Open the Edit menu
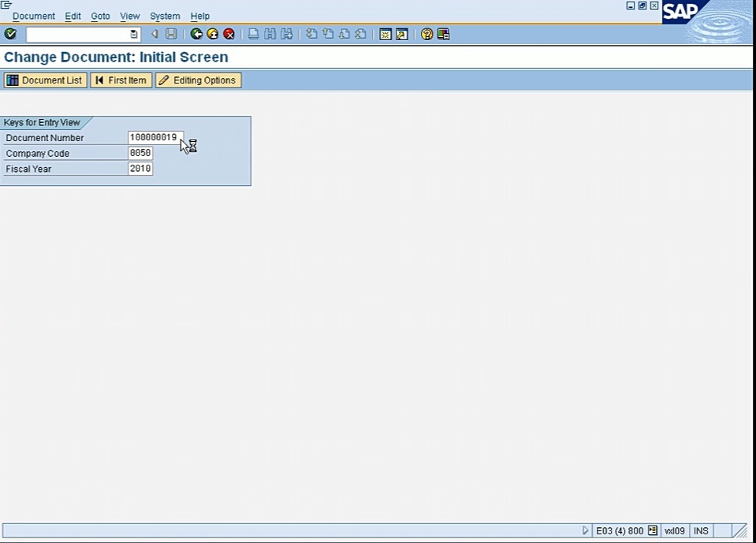The image size is (756, 543). coord(73,16)
